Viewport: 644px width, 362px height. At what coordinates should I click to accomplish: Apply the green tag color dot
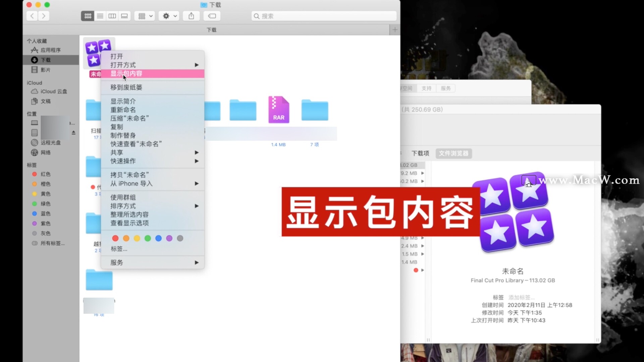pyautogui.click(x=148, y=238)
